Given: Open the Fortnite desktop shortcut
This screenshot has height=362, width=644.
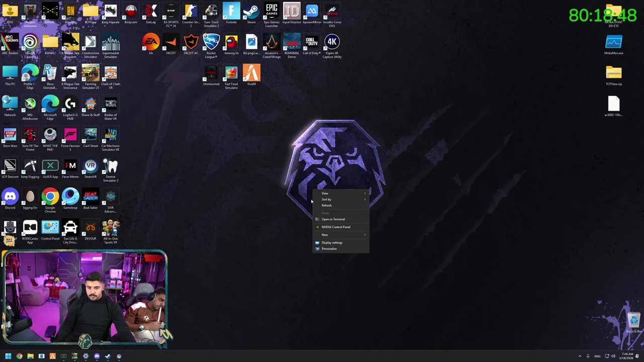Looking at the screenshot, I should click(231, 14).
